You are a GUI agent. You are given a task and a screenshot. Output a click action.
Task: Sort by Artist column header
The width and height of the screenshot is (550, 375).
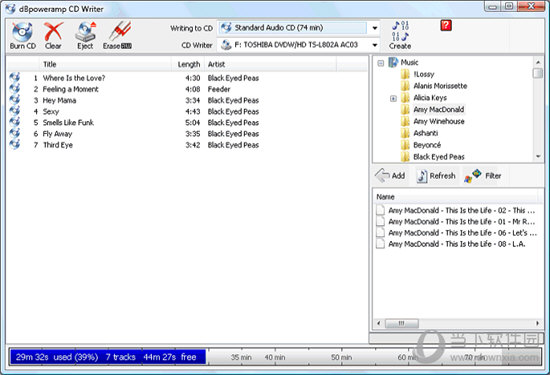[270, 64]
